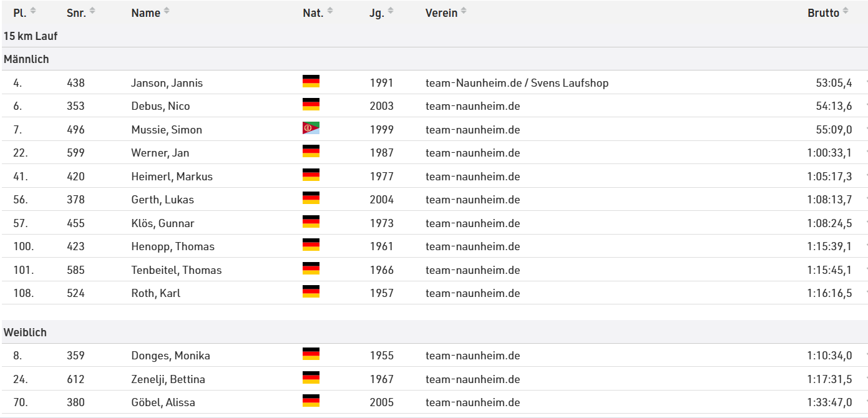Click the sort arrows beside Brutto header
This screenshot has height=418, width=868.
coord(846,11)
